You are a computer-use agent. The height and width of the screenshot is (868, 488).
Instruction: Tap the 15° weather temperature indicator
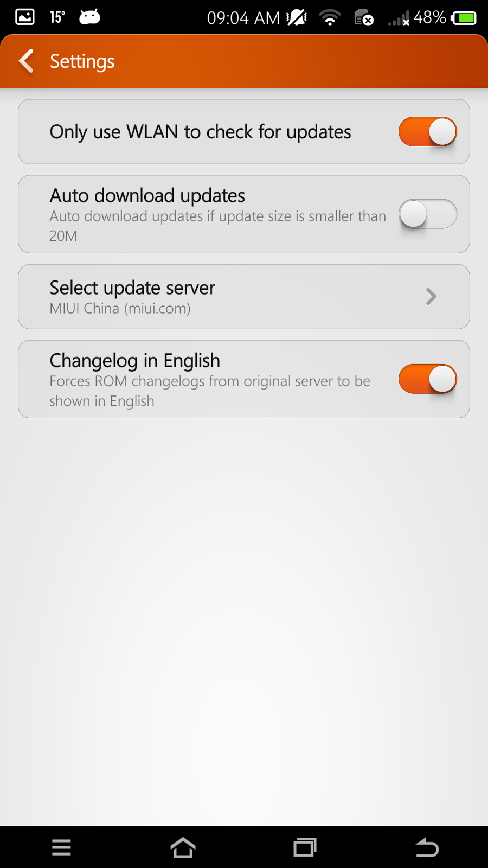pyautogui.click(x=57, y=17)
